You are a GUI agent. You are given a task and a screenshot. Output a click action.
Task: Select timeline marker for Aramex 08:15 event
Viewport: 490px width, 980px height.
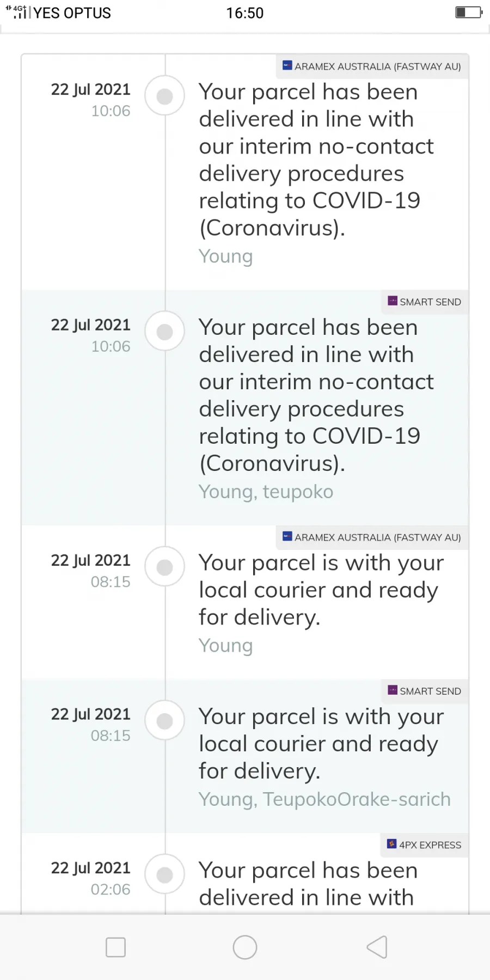click(x=164, y=567)
